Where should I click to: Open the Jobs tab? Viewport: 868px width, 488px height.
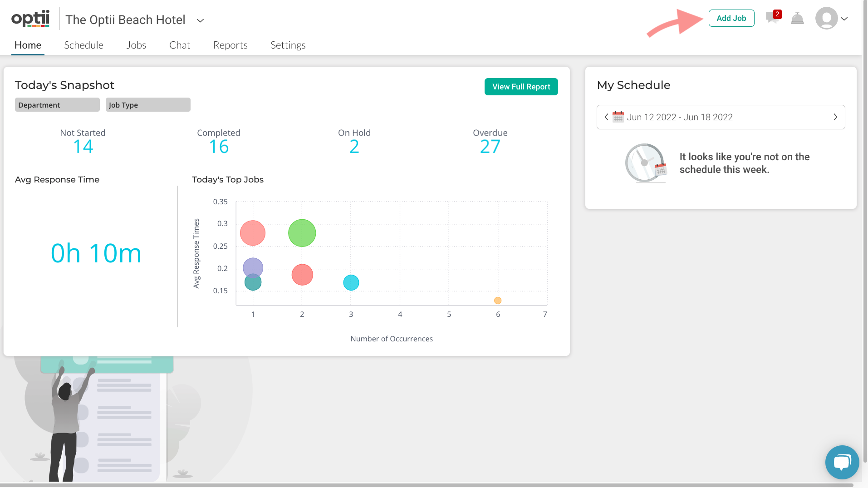pos(136,45)
